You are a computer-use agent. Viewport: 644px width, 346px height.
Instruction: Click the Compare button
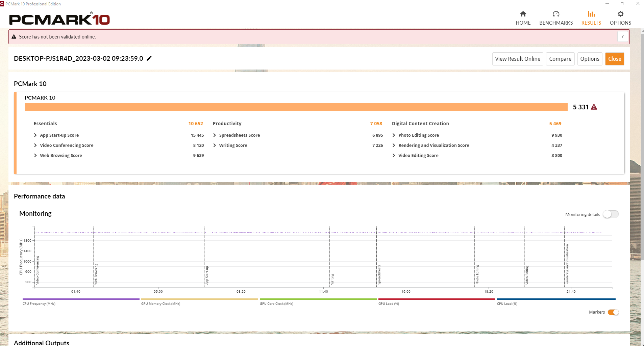pos(560,59)
